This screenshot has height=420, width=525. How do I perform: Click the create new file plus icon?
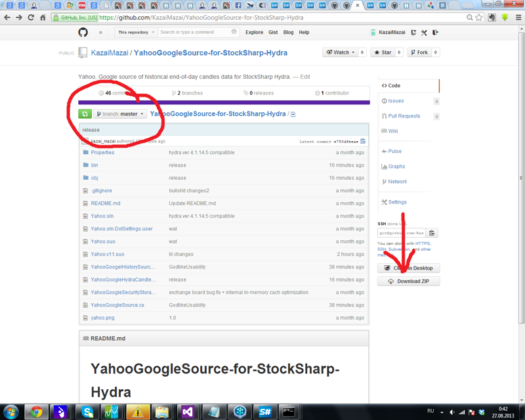[293, 114]
